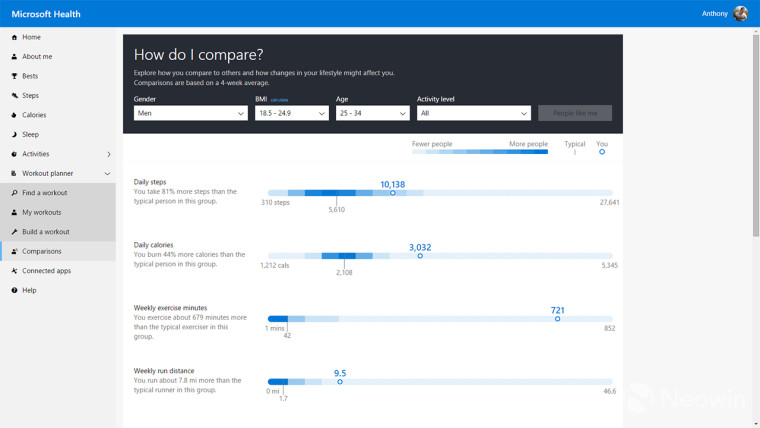Click the Calories flame icon
This screenshot has width=760, height=428.
(14, 115)
